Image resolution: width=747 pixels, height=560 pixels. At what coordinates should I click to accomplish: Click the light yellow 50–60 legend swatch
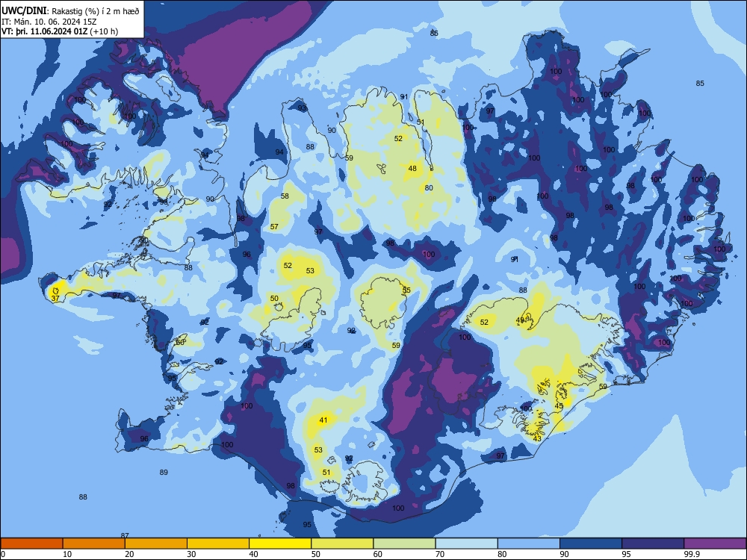coord(342,544)
